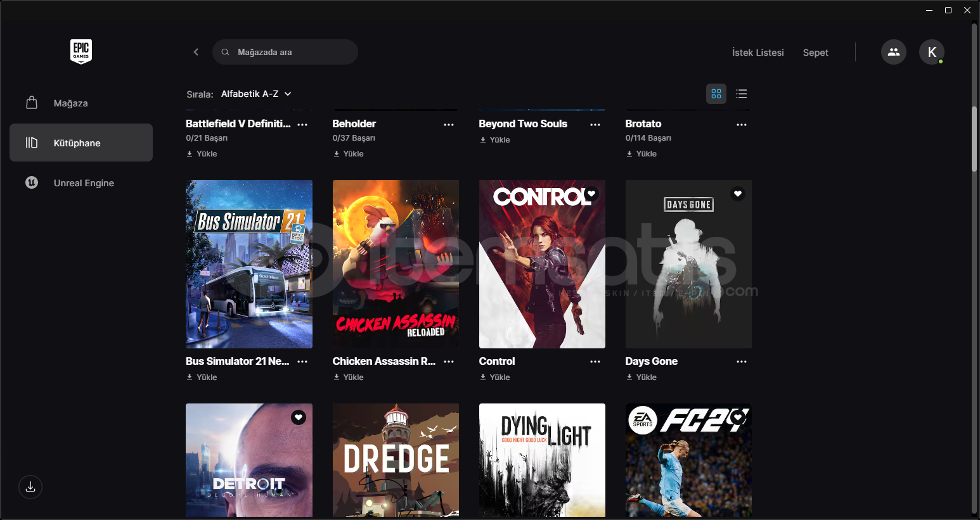Image resolution: width=980 pixels, height=520 pixels.
Task: Toggle favorite heart on Detroit cover
Action: 299,417
